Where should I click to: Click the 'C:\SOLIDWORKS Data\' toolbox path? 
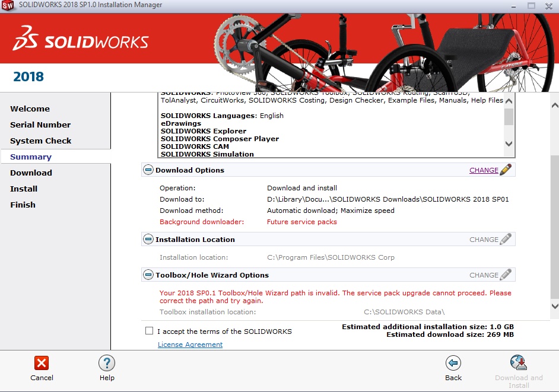[404, 312]
